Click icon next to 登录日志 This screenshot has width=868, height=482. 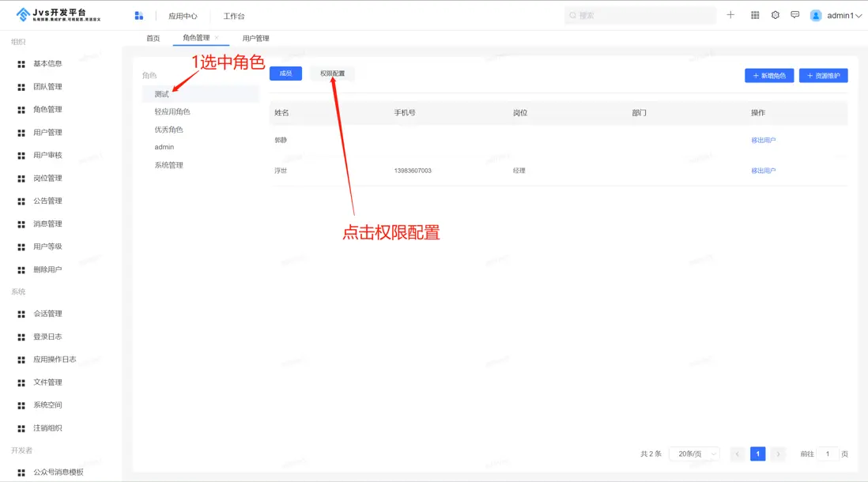21,337
